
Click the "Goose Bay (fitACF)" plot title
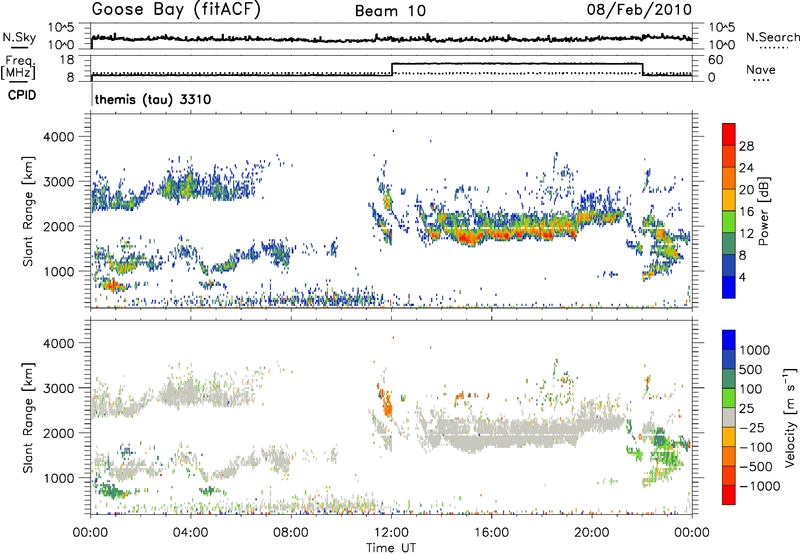(x=176, y=10)
